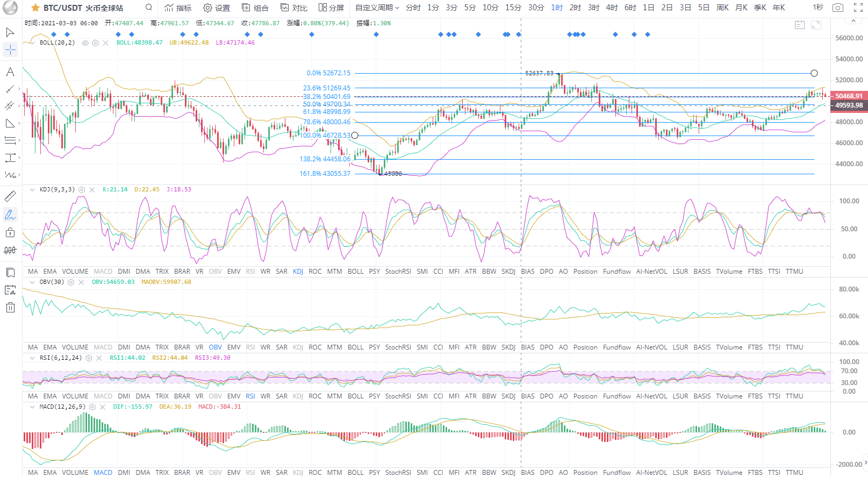Select StochRSI in the KDJ panel indicator row
The image size is (868, 477).
click(x=398, y=272)
